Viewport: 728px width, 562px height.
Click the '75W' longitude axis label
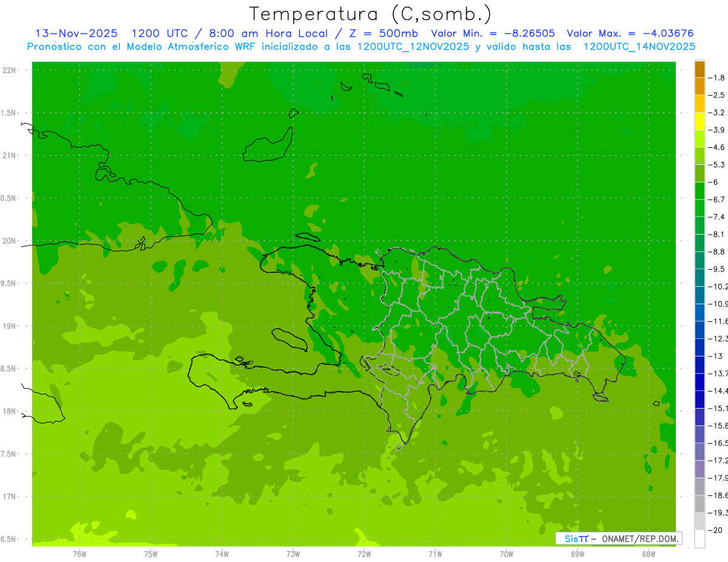[x=151, y=554]
